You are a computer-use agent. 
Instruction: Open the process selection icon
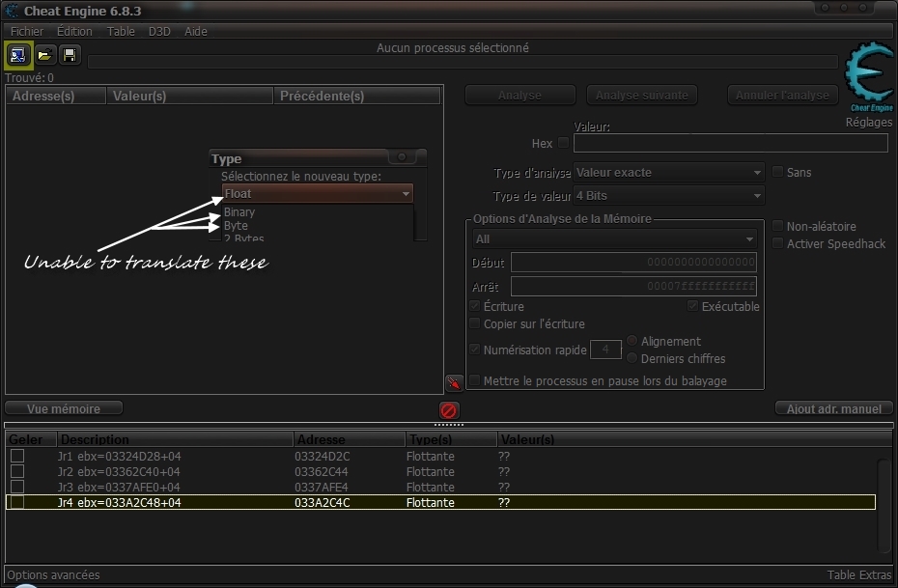tap(17, 55)
